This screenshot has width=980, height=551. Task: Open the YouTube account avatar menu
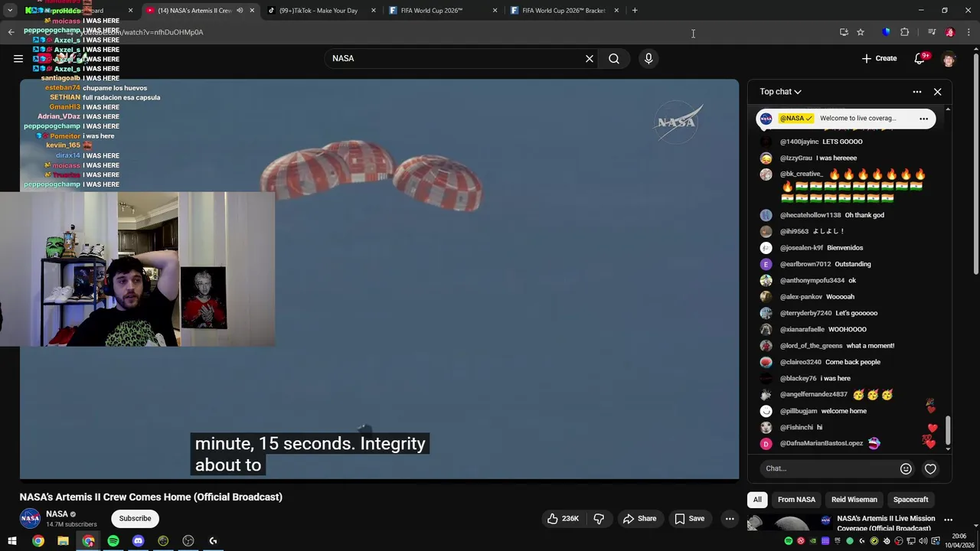(949, 59)
